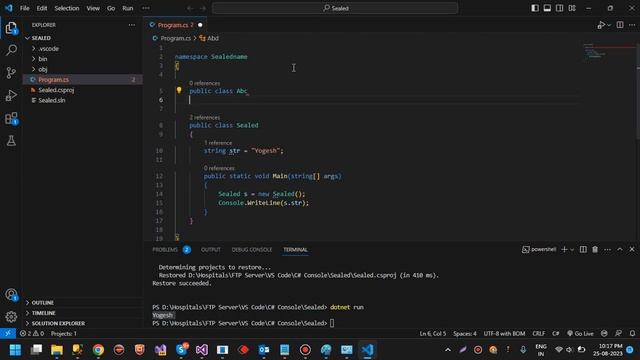Open the Go menu

111,8
